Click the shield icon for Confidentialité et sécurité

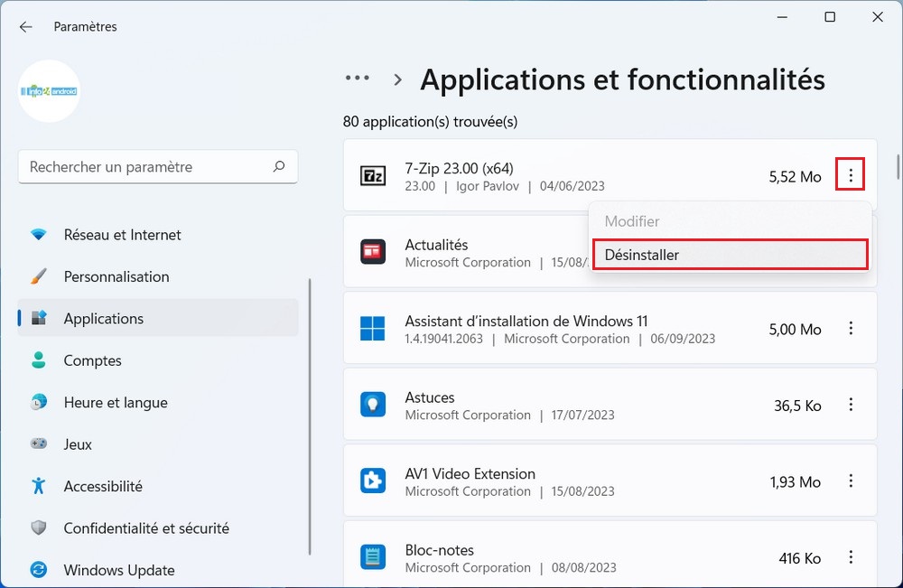click(x=39, y=527)
